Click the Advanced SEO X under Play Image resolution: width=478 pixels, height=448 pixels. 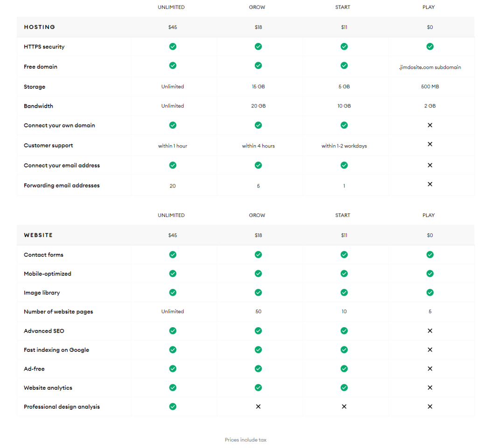[x=430, y=331]
